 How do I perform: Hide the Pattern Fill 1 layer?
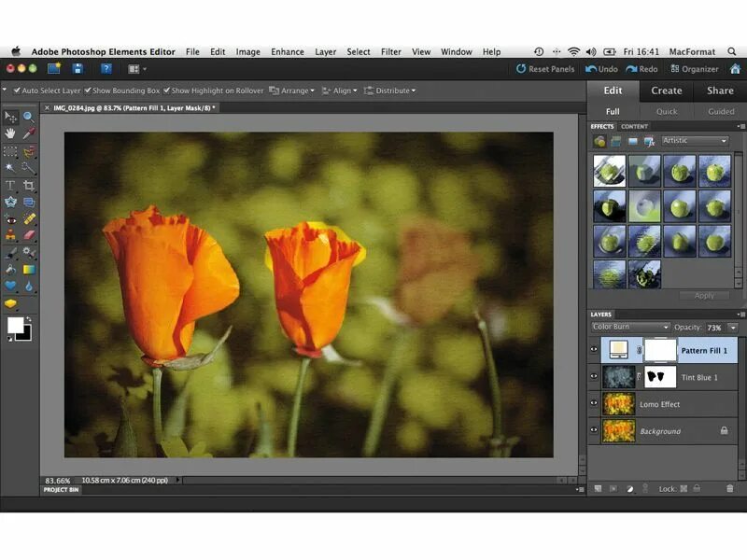point(594,349)
